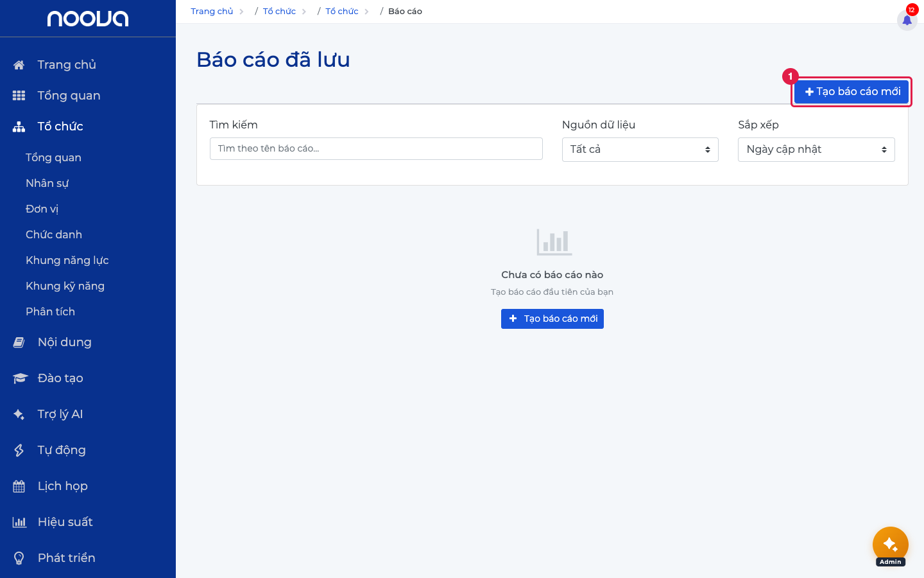Select the Chức danh submenu item
This screenshot has width=924, height=578.
[x=54, y=234]
